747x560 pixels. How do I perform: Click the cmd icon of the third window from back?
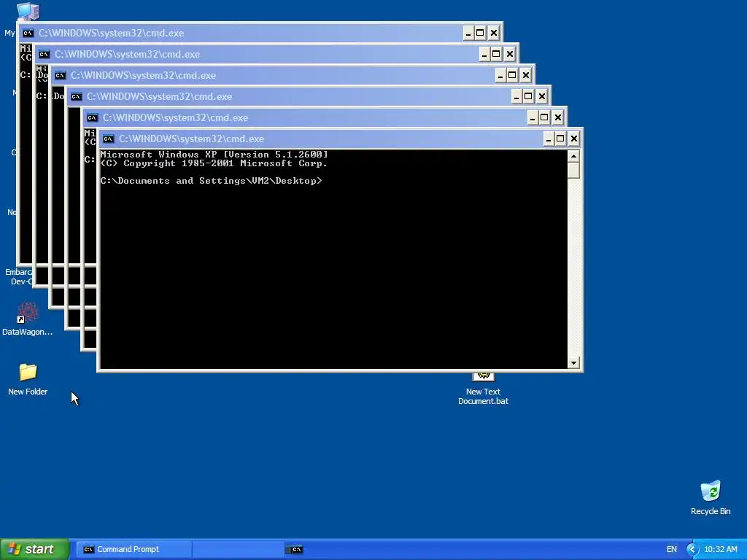(x=60, y=76)
